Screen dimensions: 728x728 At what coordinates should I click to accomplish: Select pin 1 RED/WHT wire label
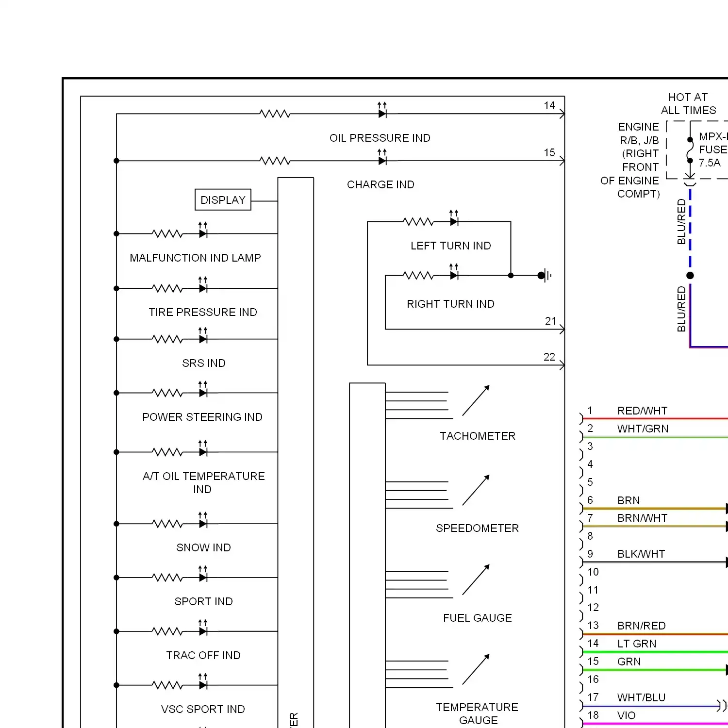point(642,411)
